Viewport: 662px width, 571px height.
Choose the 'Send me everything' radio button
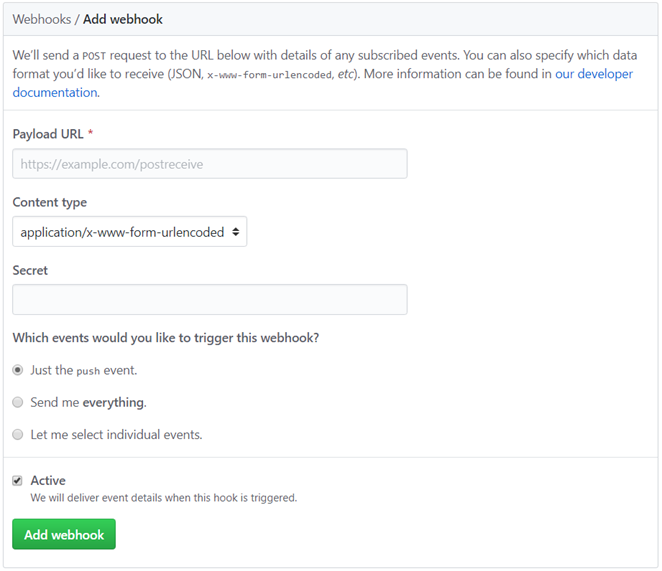pyautogui.click(x=18, y=403)
